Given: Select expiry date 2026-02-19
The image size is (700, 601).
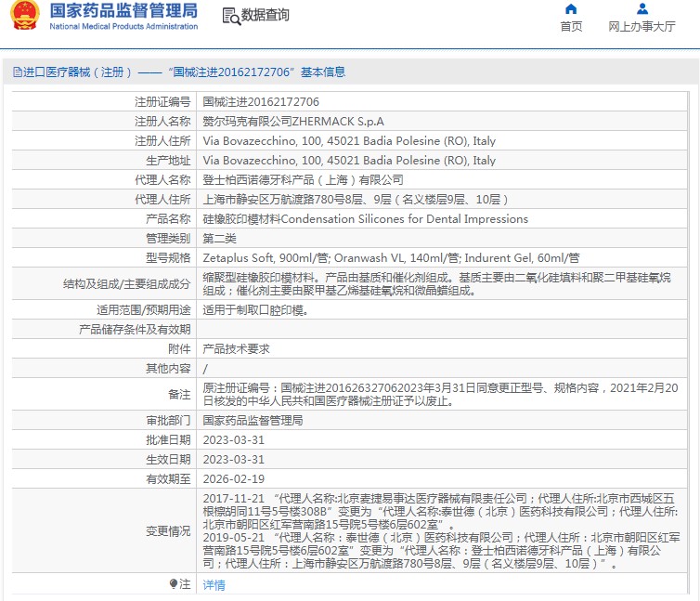Looking at the screenshot, I should coord(233,479).
